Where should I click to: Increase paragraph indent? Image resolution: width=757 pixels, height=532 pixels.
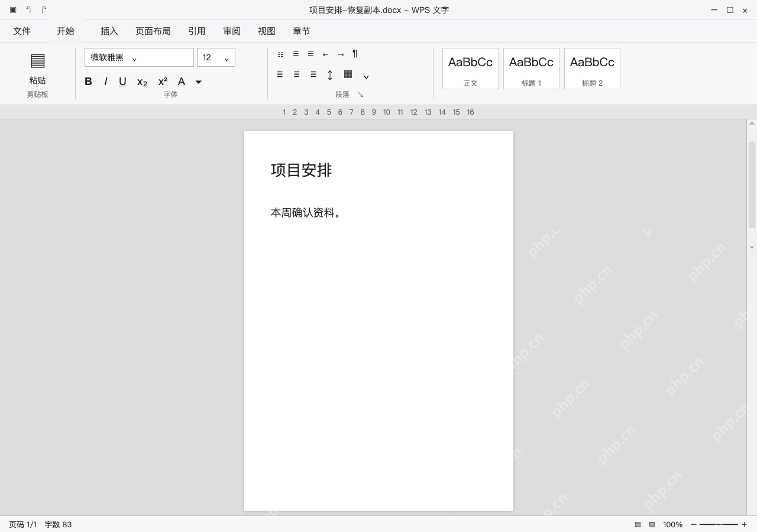[341, 54]
